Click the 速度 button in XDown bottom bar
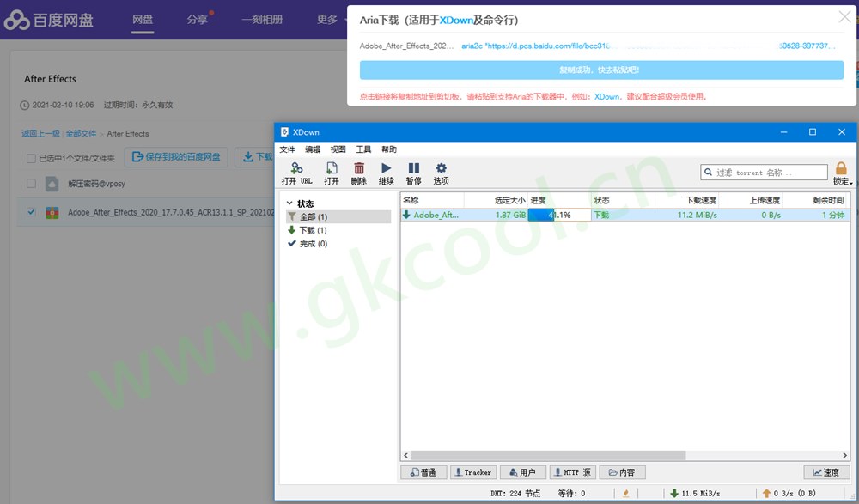This screenshot has height=504, width=859. tap(826, 472)
